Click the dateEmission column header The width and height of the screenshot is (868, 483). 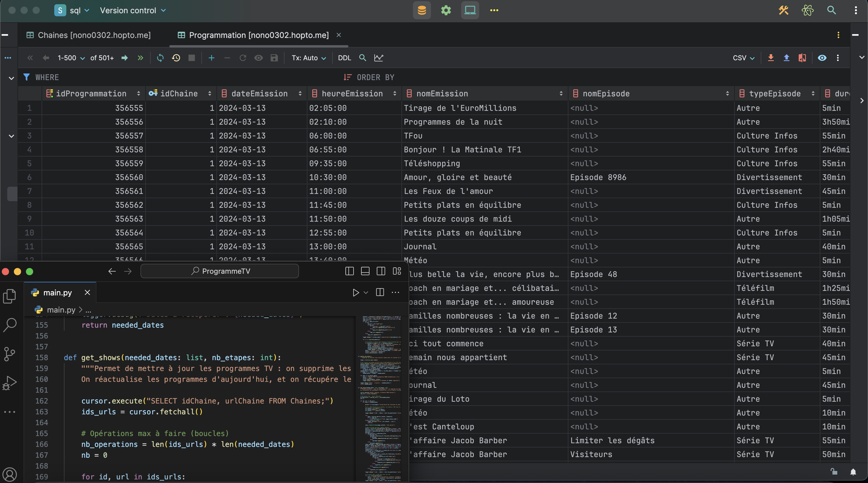pyautogui.click(x=262, y=94)
